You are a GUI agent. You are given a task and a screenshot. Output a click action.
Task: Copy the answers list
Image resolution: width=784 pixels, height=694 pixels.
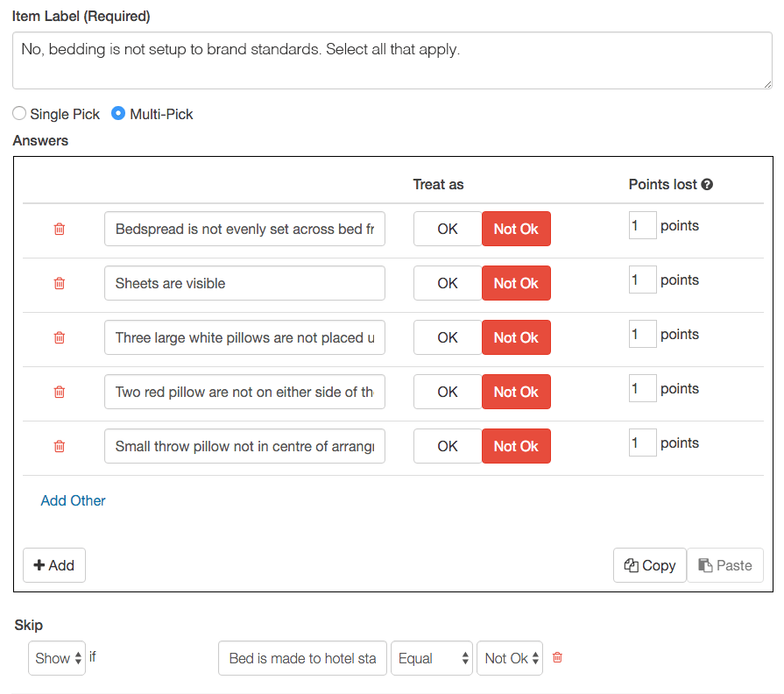point(649,565)
